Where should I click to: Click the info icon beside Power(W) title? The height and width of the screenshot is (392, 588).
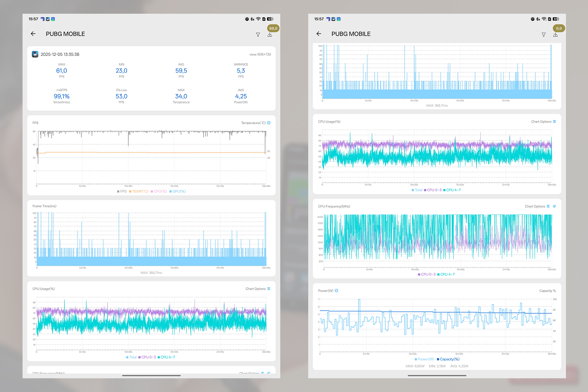click(336, 291)
